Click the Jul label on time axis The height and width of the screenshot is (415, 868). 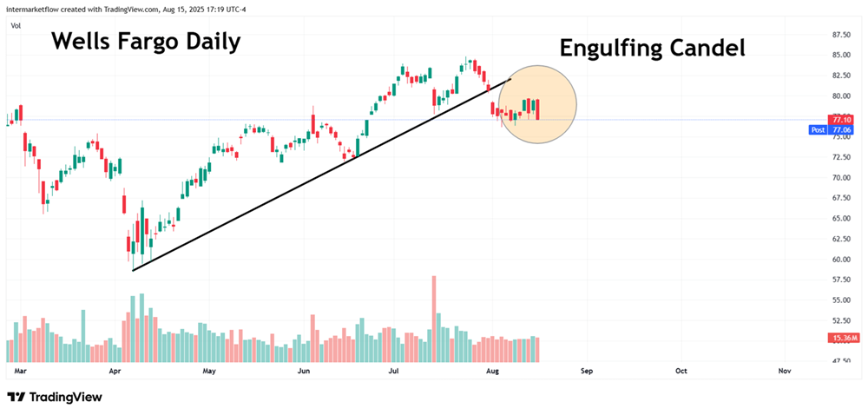click(x=393, y=371)
